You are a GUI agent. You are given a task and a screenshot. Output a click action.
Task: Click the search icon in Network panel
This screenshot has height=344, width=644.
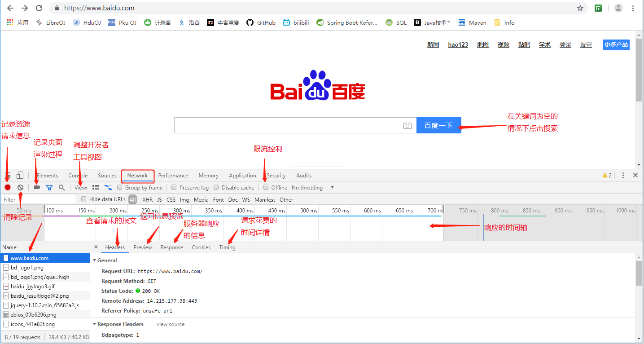(x=61, y=187)
